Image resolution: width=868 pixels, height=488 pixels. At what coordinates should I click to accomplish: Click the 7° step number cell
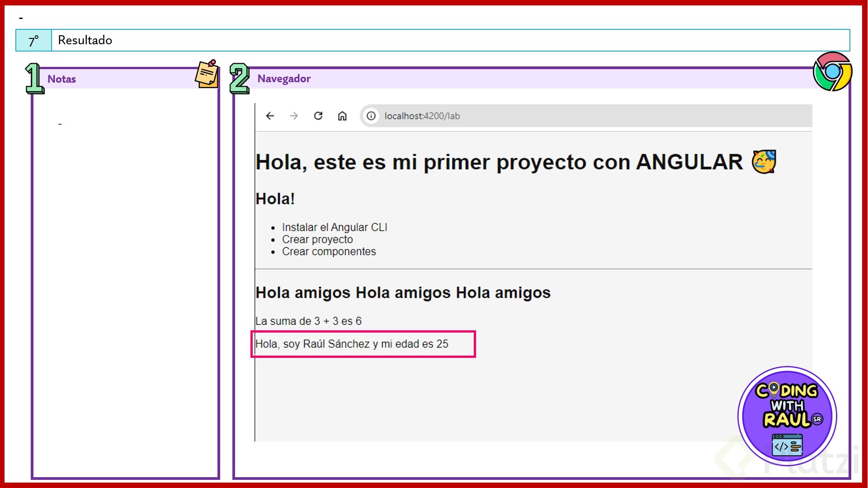pos(34,41)
